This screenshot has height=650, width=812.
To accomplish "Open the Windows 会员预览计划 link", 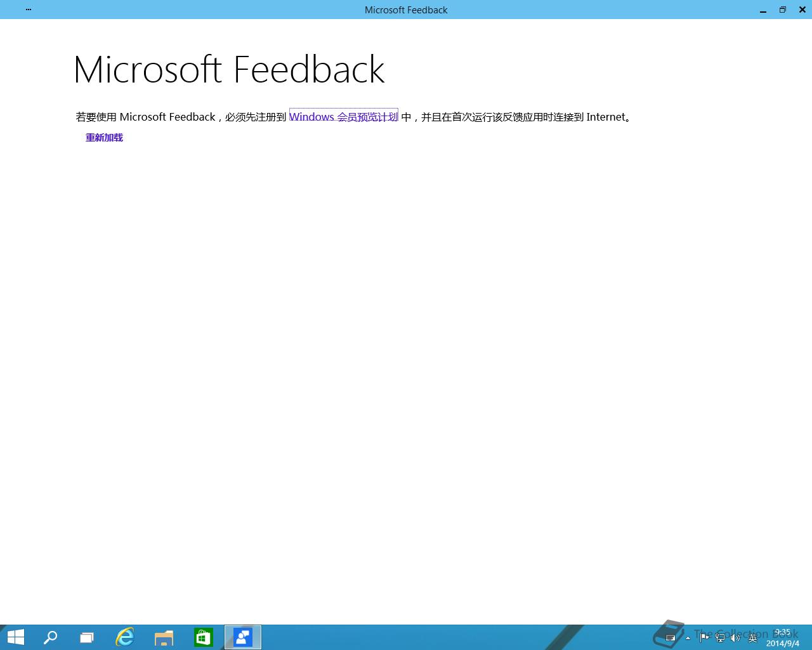I will 344,117.
